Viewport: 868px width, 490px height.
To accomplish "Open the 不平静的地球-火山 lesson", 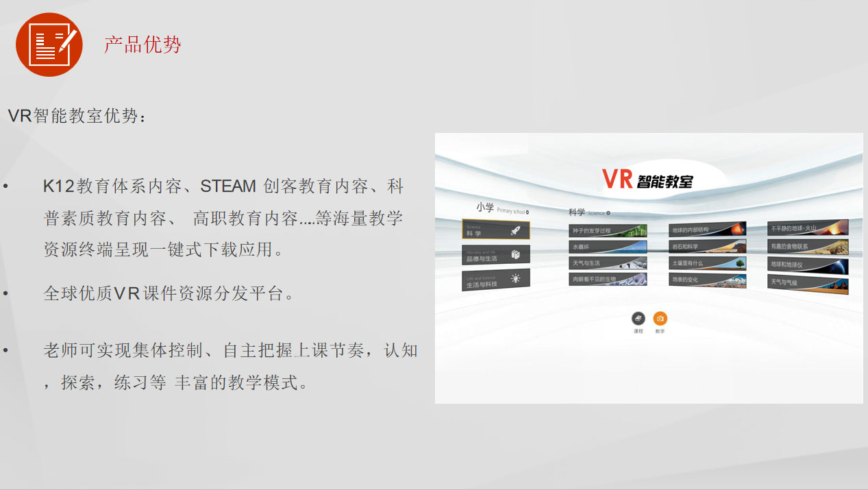I will point(807,229).
